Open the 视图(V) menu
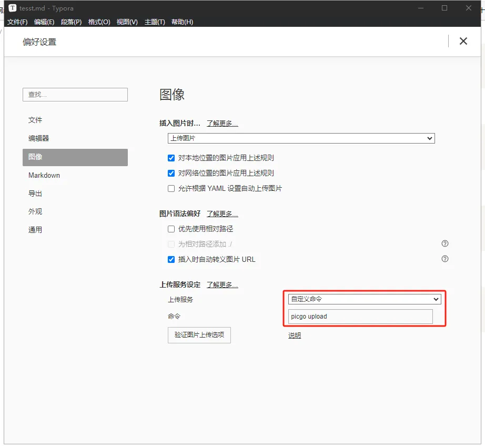 tap(127, 22)
